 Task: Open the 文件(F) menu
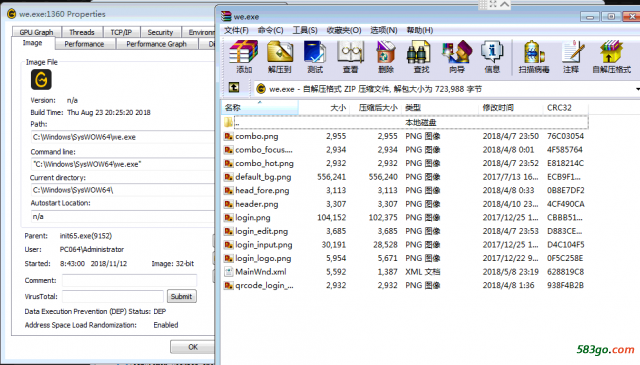(x=236, y=30)
